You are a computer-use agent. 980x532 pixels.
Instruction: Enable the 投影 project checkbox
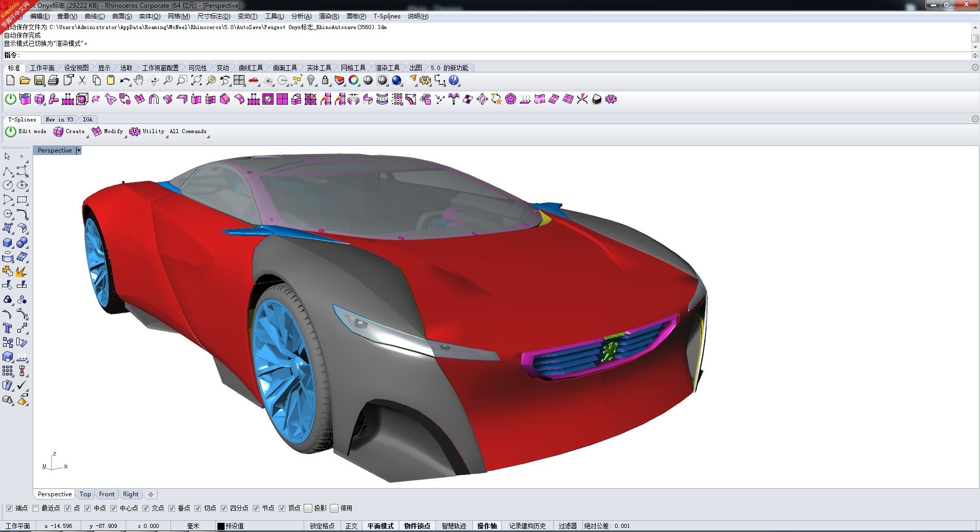(308, 508)
